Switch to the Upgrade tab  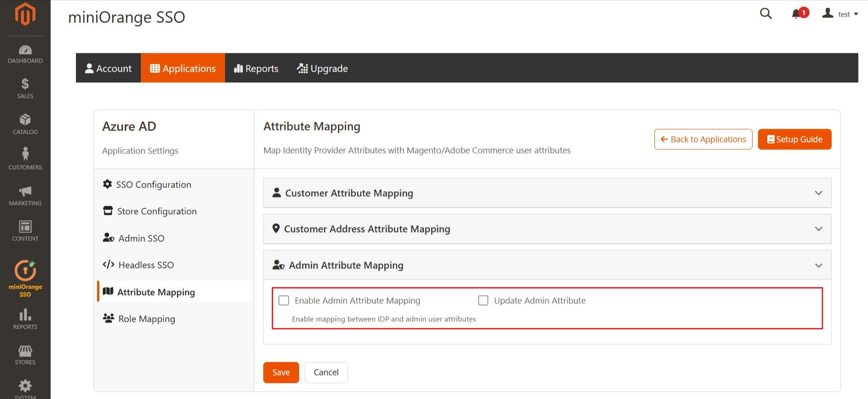[x=323, y=68]
